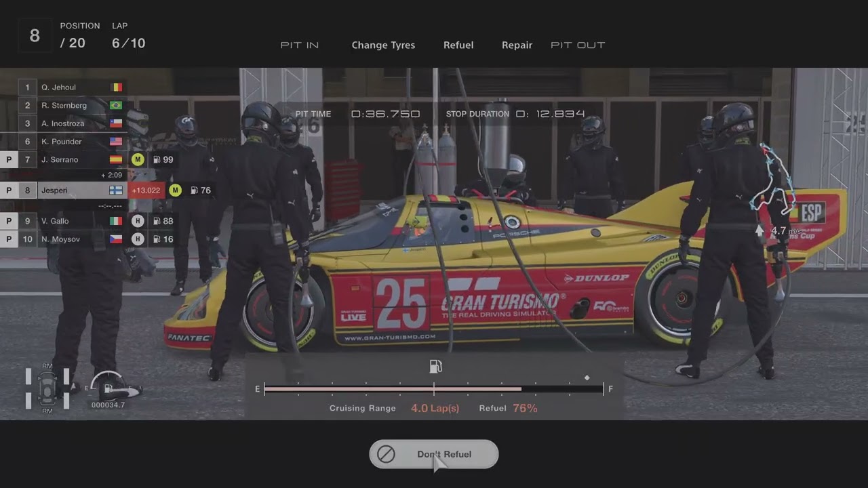Click R. Sternberg's Brazilian flag icon
Viewport: 868px width, 488px height.
point(117,106)
